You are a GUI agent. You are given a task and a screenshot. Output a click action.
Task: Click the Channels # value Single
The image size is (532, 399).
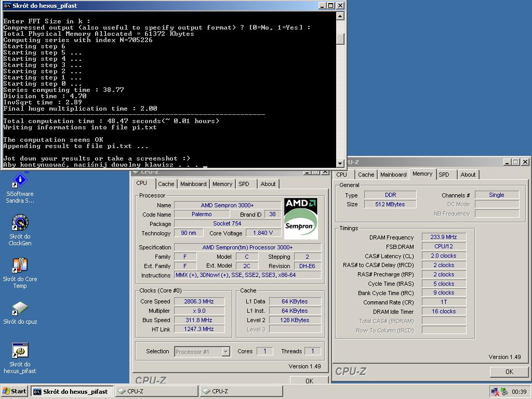(497, 195)
